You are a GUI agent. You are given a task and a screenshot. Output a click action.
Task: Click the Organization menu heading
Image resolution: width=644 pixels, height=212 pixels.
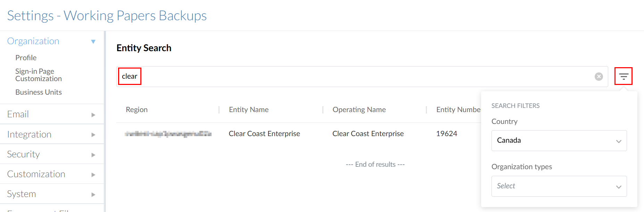point(33,41)
